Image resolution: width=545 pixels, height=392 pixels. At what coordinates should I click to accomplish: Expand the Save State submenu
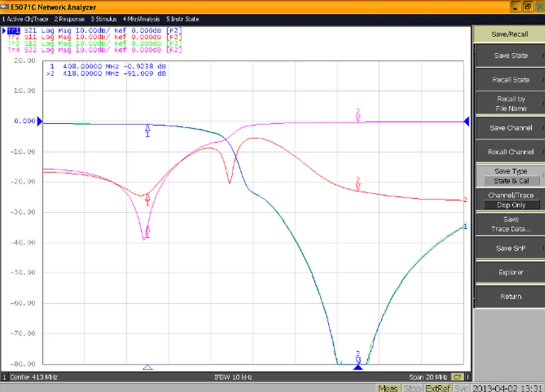(510, 55)
